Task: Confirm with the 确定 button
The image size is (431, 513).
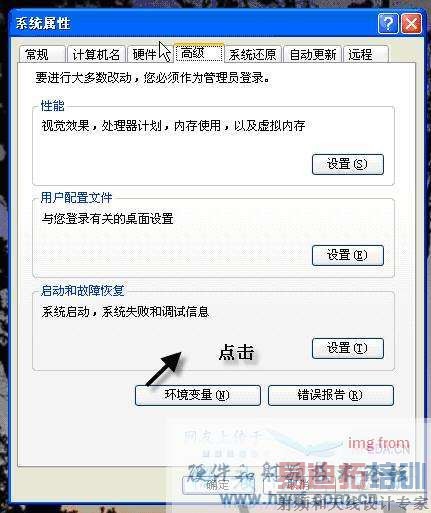Action: pos(218,485)
